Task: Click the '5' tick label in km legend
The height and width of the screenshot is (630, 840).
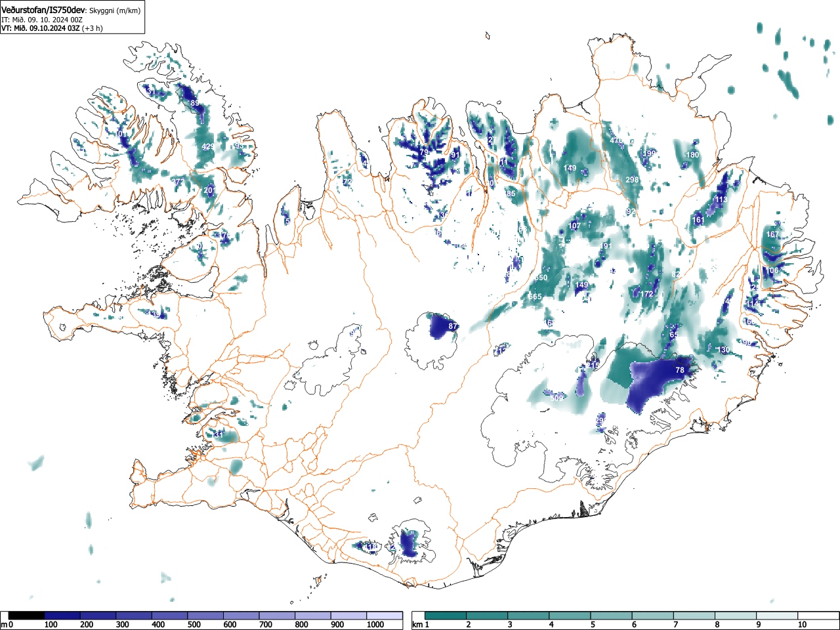Action: coord(593,625)
